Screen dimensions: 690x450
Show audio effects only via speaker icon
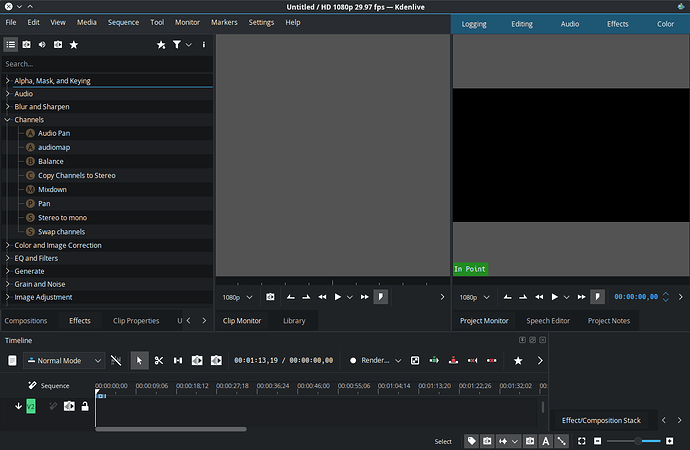(x=42, y=45)
